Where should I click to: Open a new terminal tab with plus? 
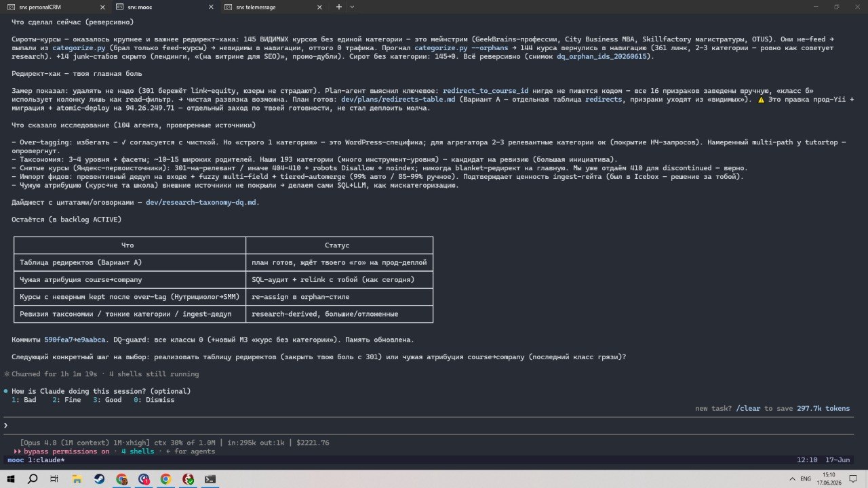pos(339,7)
